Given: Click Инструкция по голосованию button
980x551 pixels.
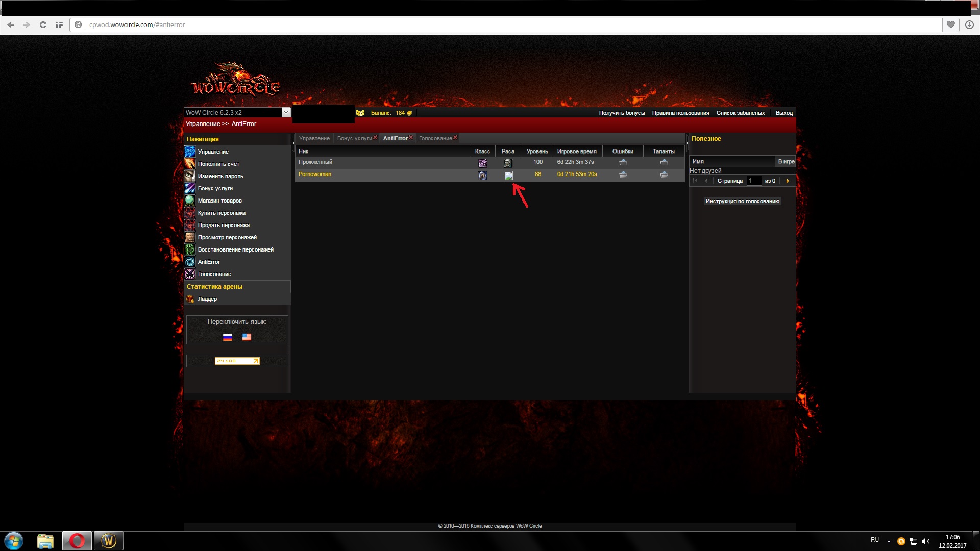Looking at the screenshot, I should pyautogui.click(x=742, y=201).
